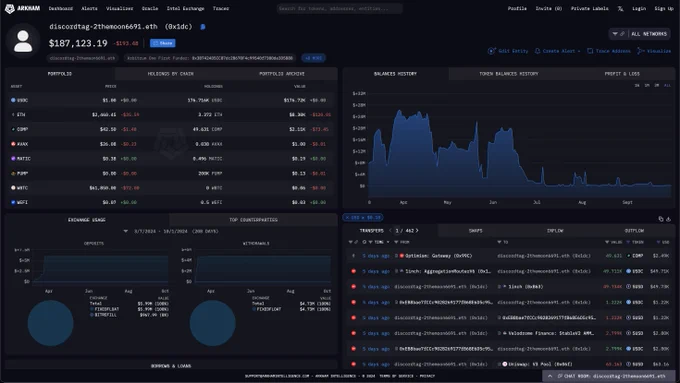Switch to Inflow tab

(x=555, y=231)
